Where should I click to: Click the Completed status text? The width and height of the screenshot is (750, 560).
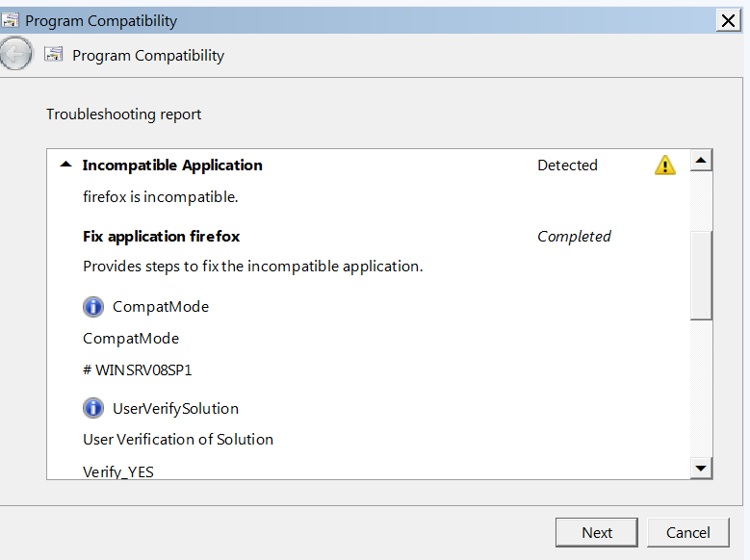coord(574,236)
